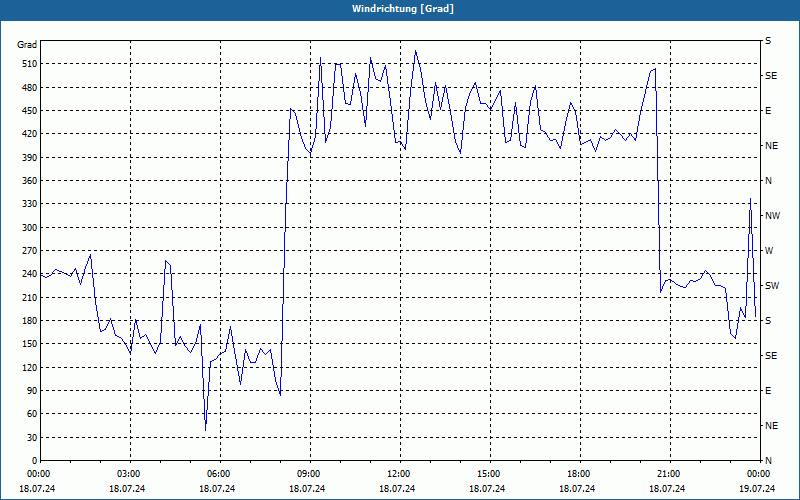Viewport: 800px width, 500px height.
Task: Click the 18.07.24 date under 12:00
Action: tap(397, 488)
